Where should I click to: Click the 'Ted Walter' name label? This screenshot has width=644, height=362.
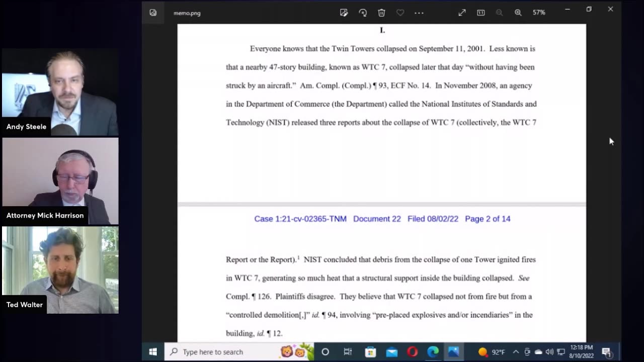24,305
